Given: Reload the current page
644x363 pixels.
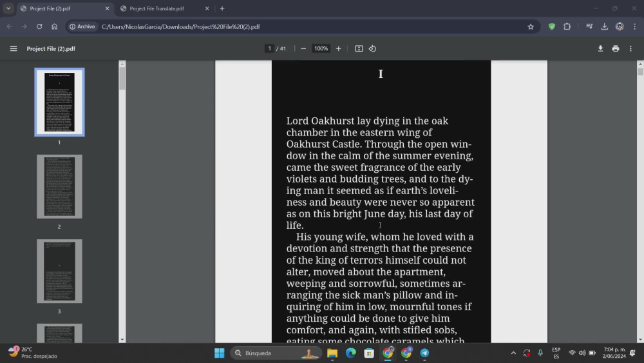Looking at the screenshot, I should (x=39, y=26).
